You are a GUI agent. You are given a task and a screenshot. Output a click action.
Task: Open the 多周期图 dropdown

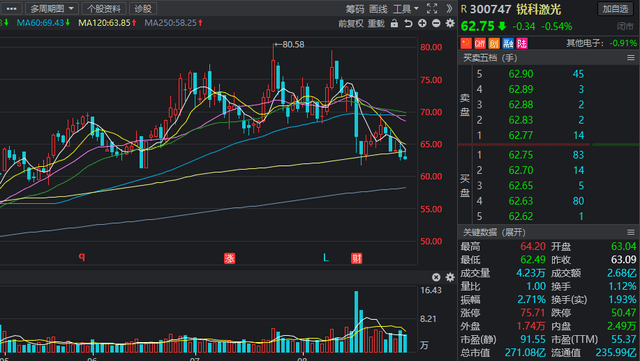click(x=51, y=8)
